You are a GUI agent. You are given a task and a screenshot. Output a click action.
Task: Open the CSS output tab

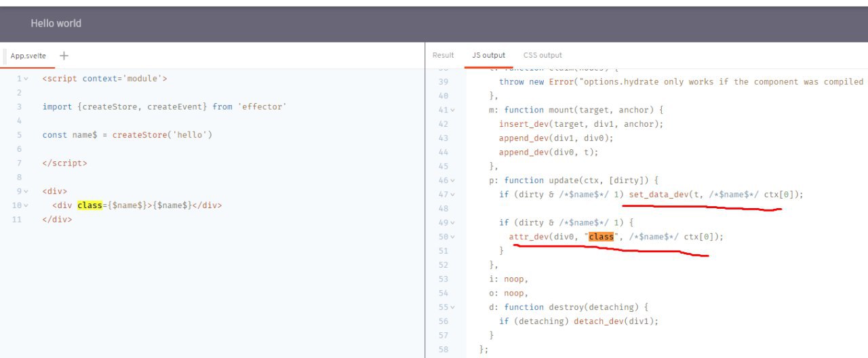pos(542,55)
